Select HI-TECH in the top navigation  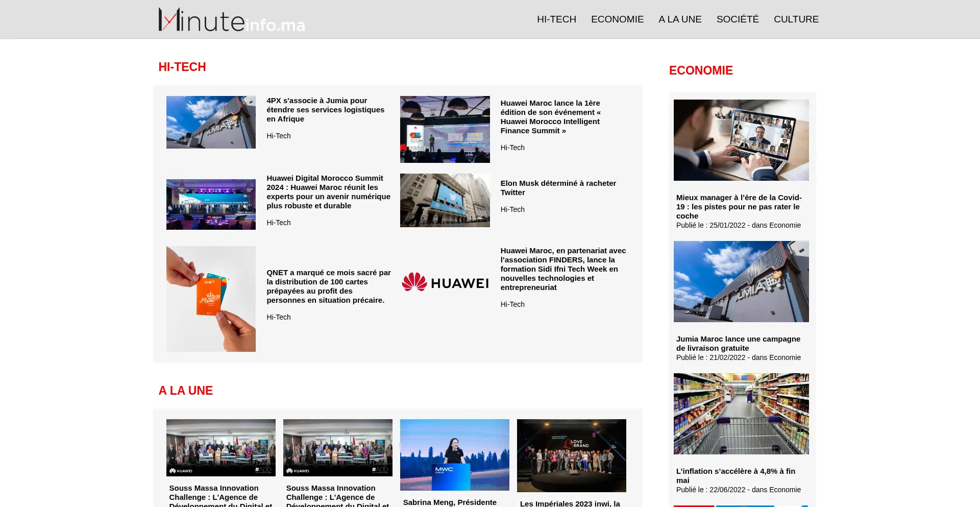click(x=556, y=19)
